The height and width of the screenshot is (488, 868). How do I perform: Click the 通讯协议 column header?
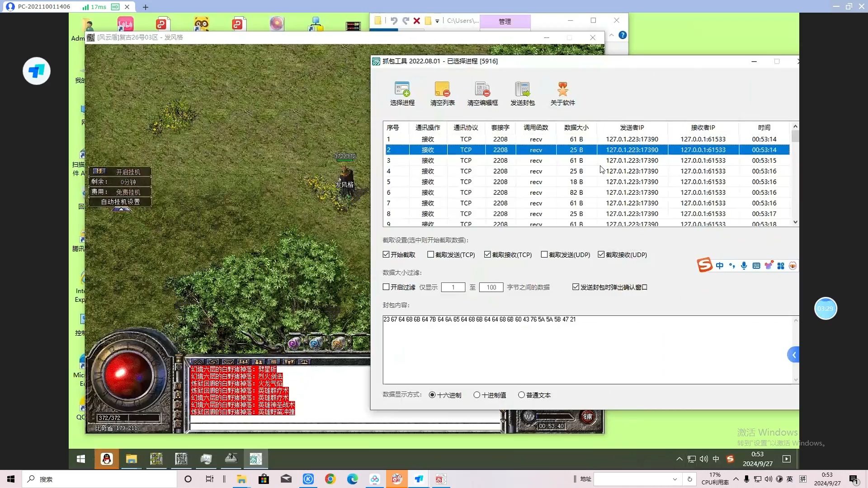coord(466,127)
